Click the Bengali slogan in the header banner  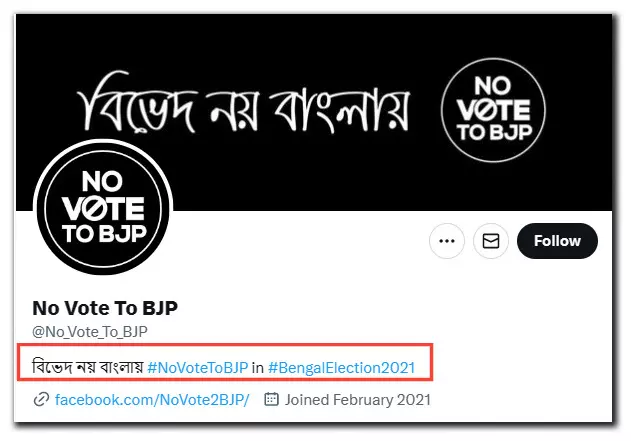[x=243, y=103]
